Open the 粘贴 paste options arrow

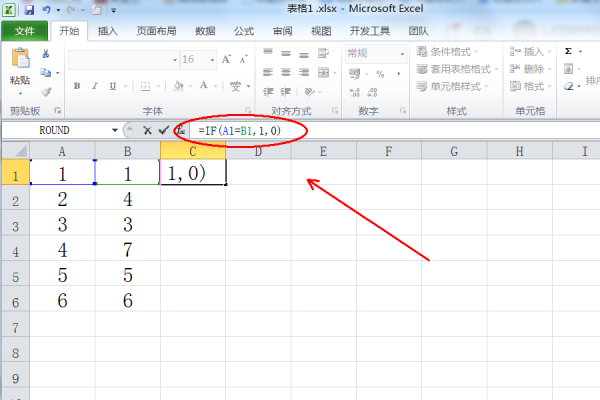(x=20, y=93)
